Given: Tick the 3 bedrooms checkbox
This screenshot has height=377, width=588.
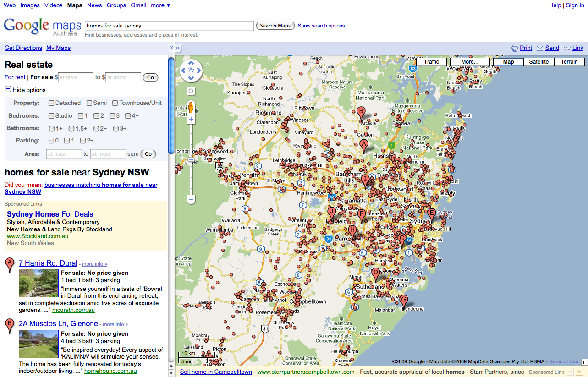Looking at the screenshot, I should click(112, 115).
